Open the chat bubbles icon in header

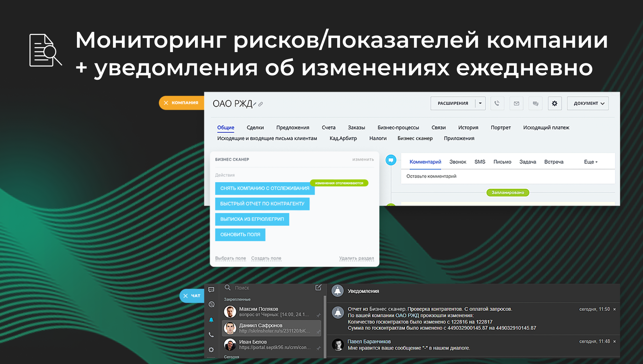point(536,103)
